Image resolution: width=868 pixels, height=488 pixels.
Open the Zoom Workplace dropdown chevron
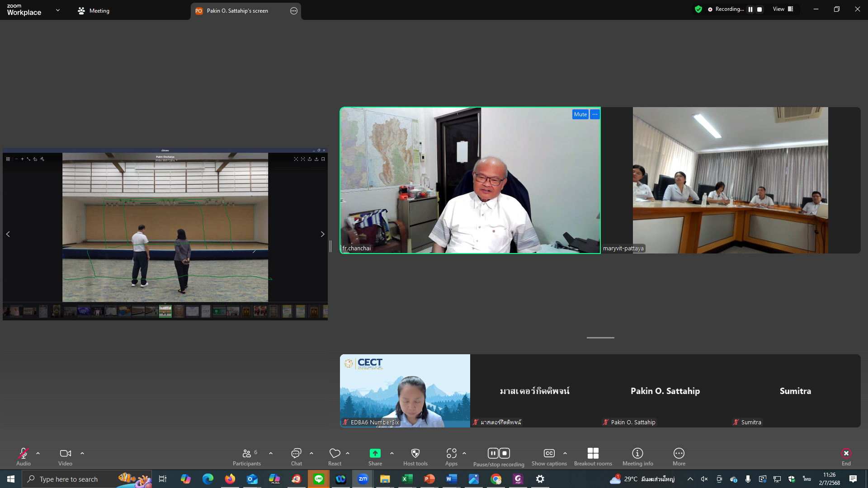[58, 10]
